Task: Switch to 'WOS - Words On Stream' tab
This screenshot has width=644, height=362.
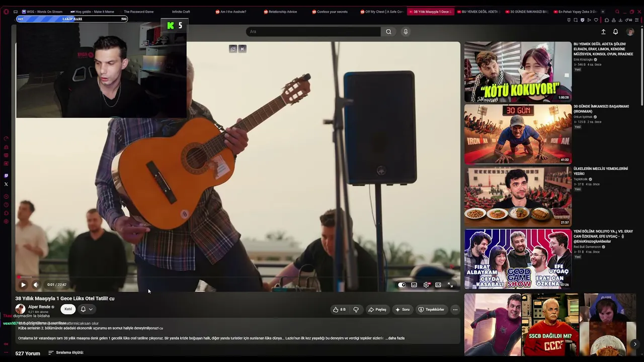Action: click(42, 12)
